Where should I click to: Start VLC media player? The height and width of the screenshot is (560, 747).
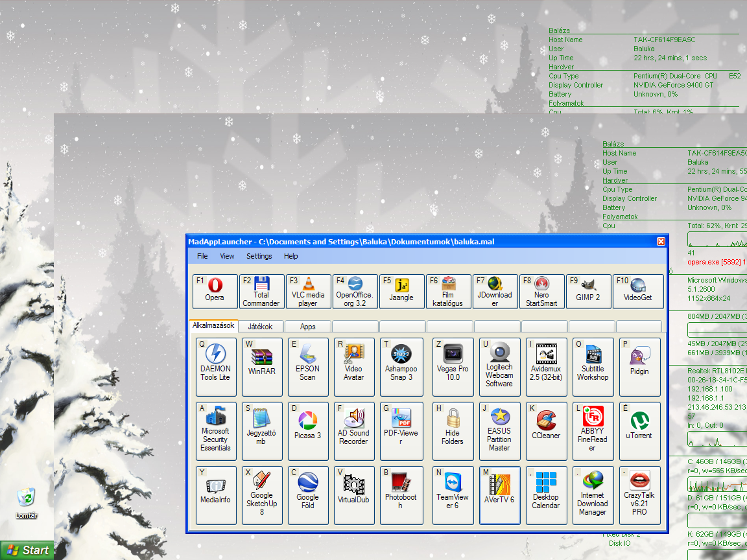coord(308,292)
